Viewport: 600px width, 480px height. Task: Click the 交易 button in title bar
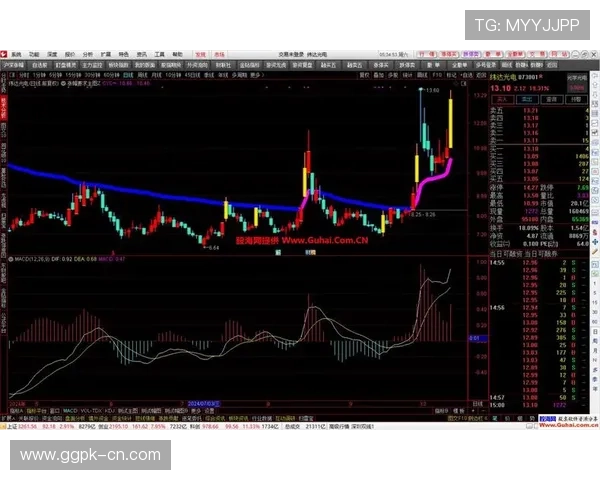[x=537, y=54]
